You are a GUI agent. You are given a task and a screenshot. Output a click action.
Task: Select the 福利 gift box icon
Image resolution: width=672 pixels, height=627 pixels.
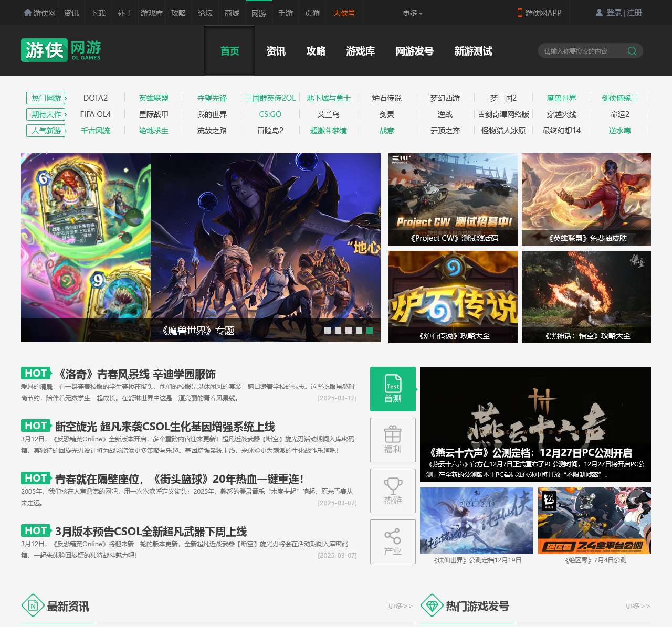click(x=393, y=440)
